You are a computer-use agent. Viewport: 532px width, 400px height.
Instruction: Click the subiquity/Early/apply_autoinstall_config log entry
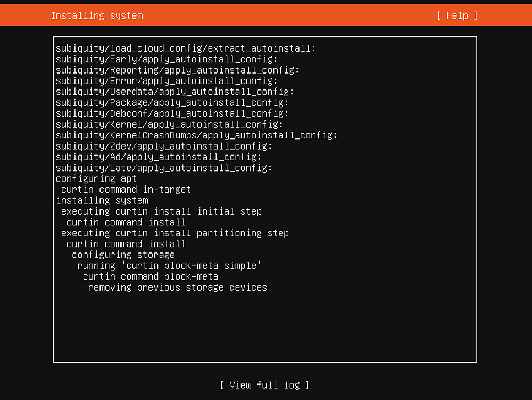(167, 59)
